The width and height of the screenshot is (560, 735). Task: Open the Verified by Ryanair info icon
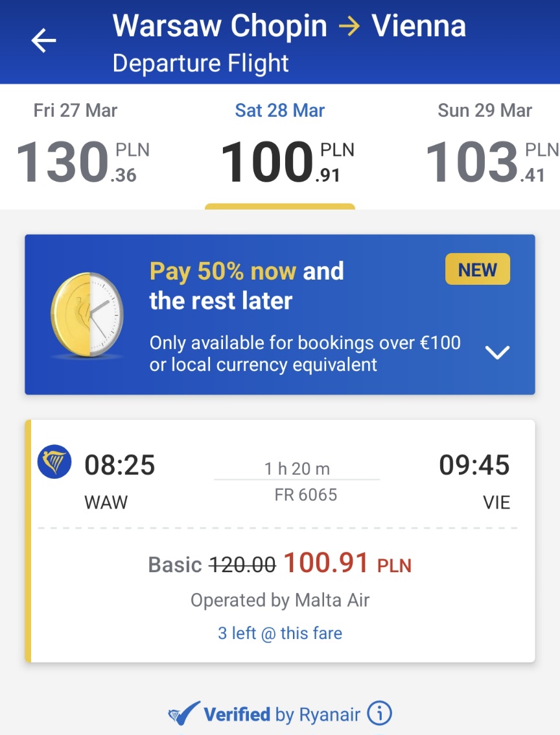click(379, 713)
